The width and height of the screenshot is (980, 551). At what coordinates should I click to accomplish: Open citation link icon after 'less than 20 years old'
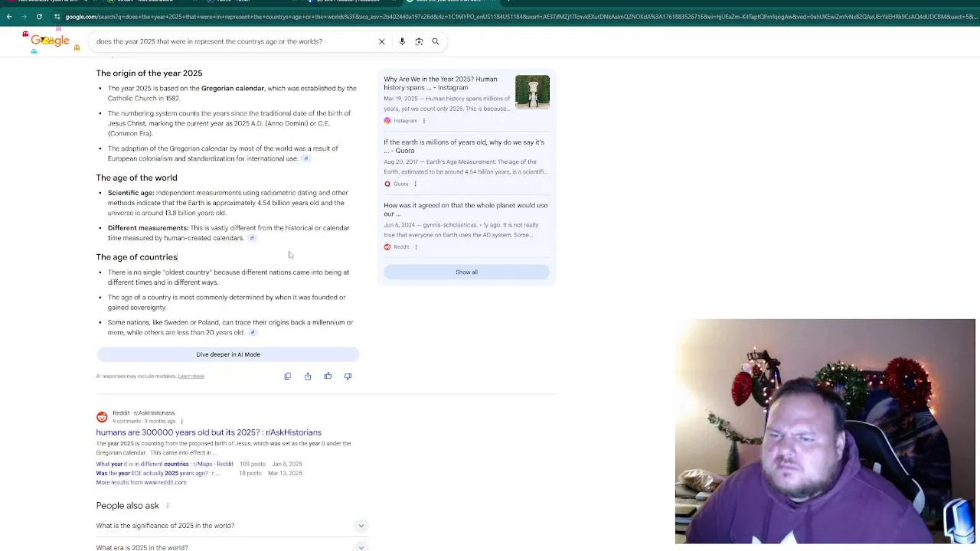[252, 333]
